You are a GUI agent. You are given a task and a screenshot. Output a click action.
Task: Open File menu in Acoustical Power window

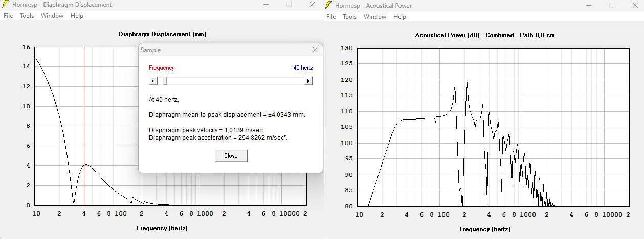(x=331, y=17)
